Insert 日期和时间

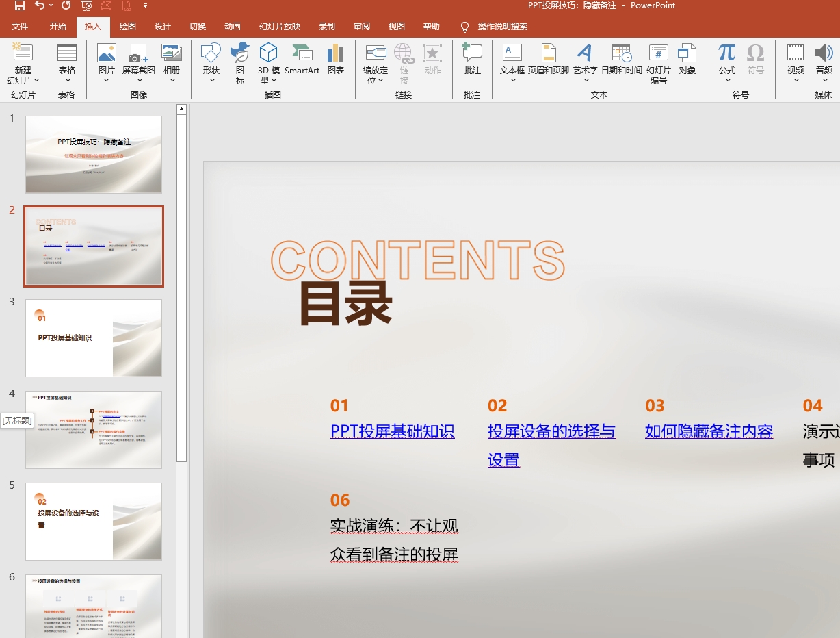622,59
